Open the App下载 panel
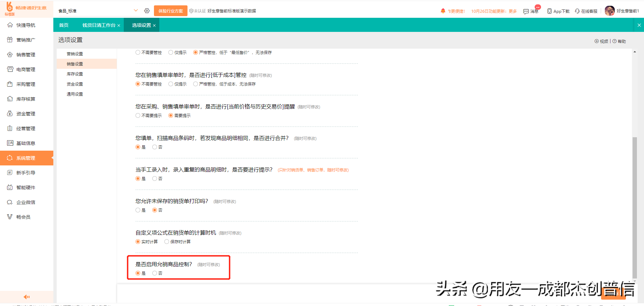Image resolution: width=644 pixels, height=306 pixels. tap(558, 11)
